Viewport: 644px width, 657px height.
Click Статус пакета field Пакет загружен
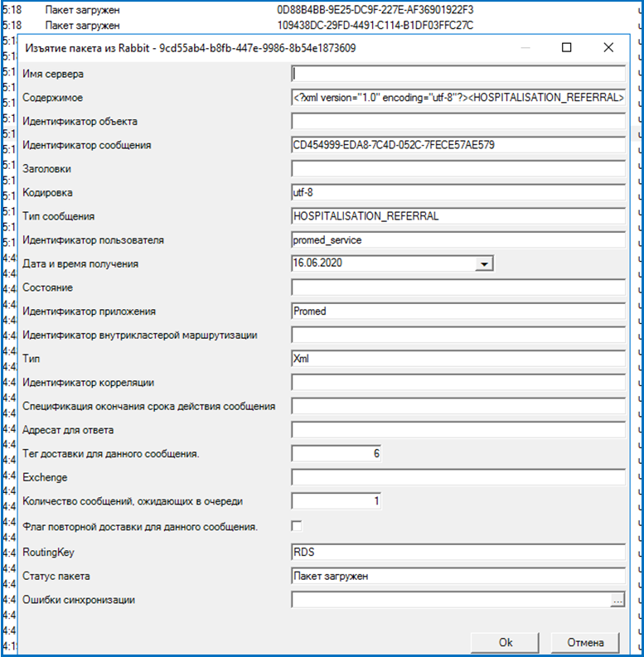click(458, 576)
